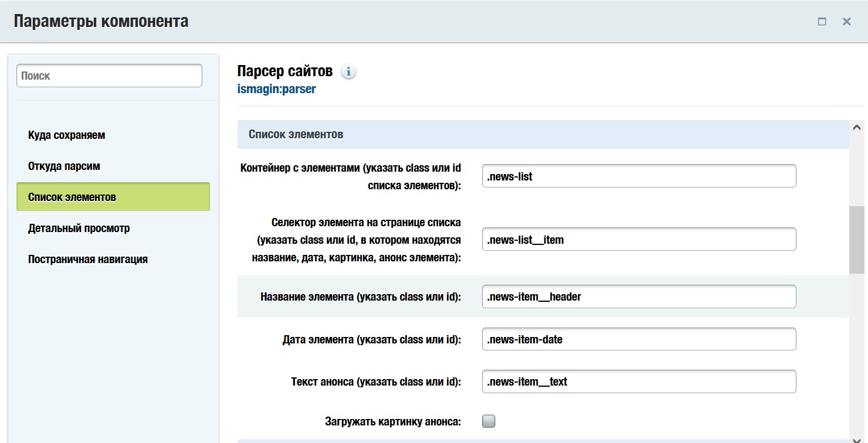Close the Параметры компонента dialog
This screenshot has height=443, width=868.
[846, 22]
